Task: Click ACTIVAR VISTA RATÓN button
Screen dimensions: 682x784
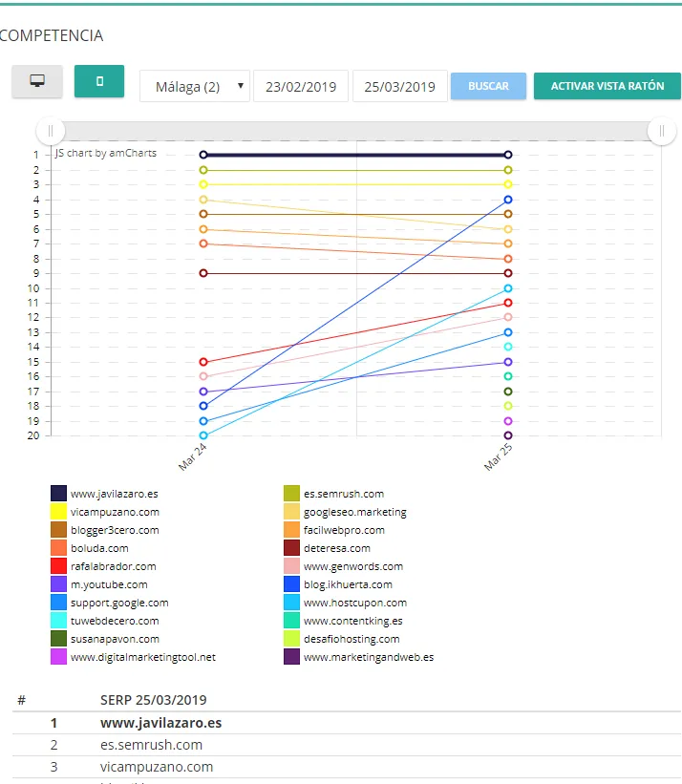Action: click(x=607, y=86)
